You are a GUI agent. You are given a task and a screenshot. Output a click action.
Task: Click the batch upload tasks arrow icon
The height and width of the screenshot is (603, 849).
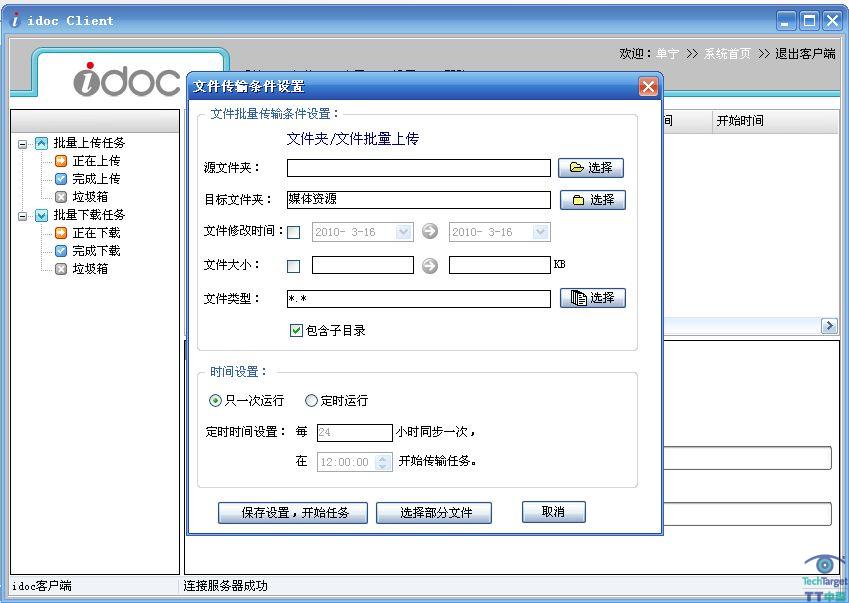click(x=42, y=143)
